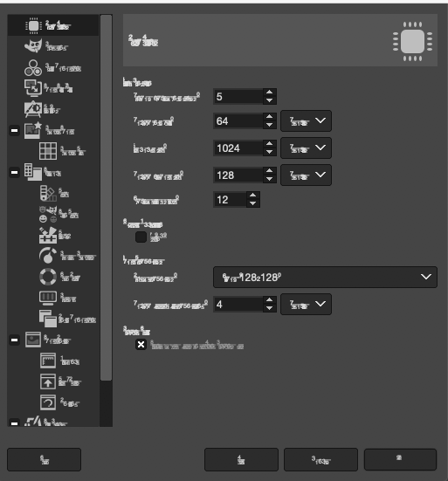Click the bottom-left Reset button
Screen dimensions: 448x481
pyautogui.click(x=45, y=459)
